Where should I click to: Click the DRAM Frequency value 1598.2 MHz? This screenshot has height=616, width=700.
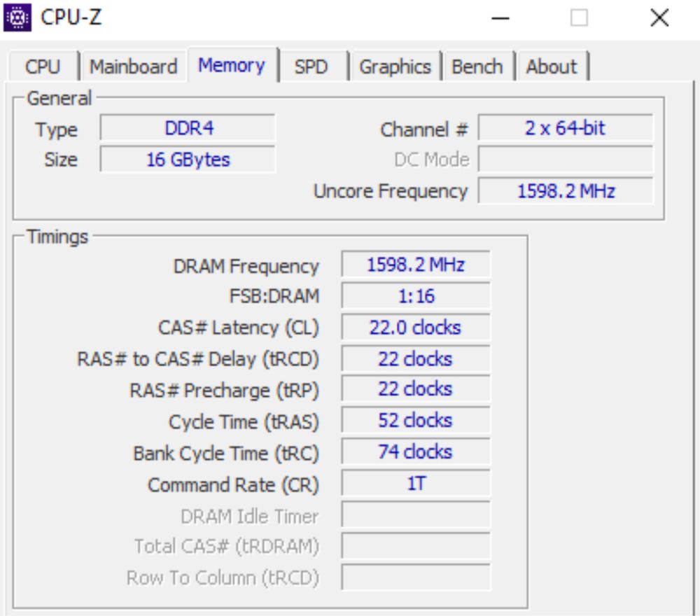tap(416, 265)
